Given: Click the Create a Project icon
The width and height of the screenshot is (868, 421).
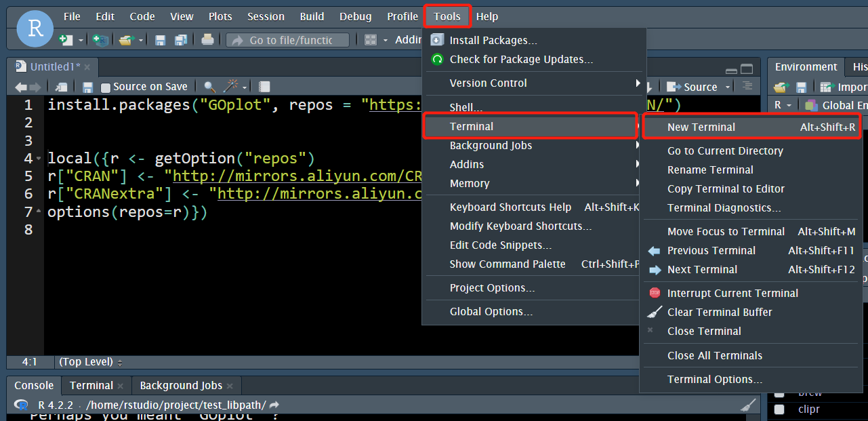Looking at the screenshot, I should click(x=100, y=41).
